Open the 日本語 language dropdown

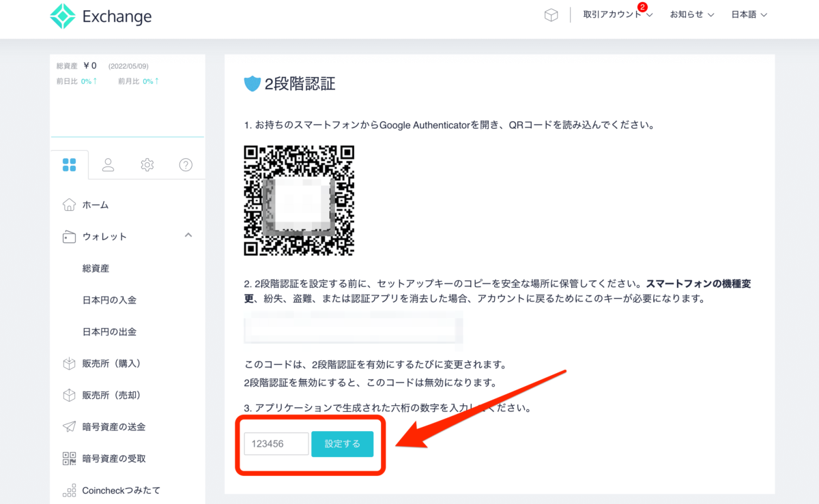click(749, 14)
